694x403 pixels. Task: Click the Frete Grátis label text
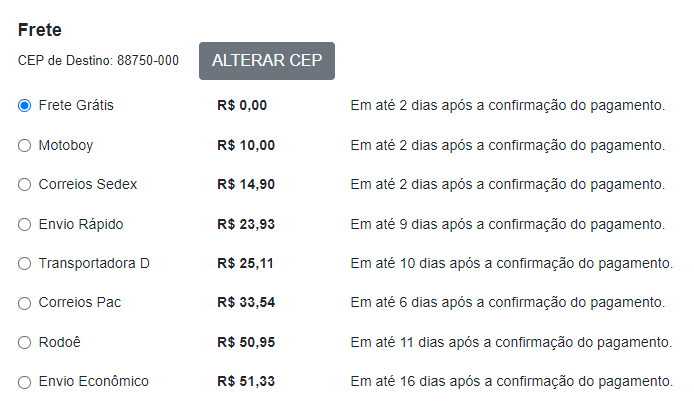pos(76,105)
